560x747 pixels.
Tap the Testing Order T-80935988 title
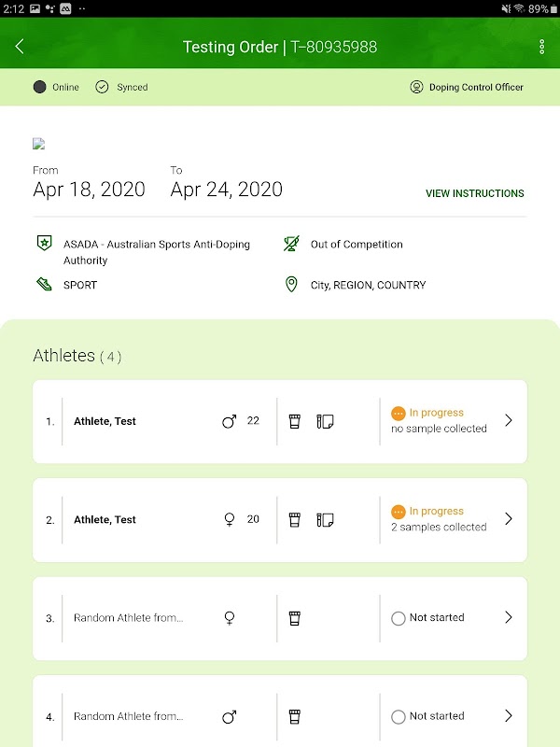tap(280, 47)
